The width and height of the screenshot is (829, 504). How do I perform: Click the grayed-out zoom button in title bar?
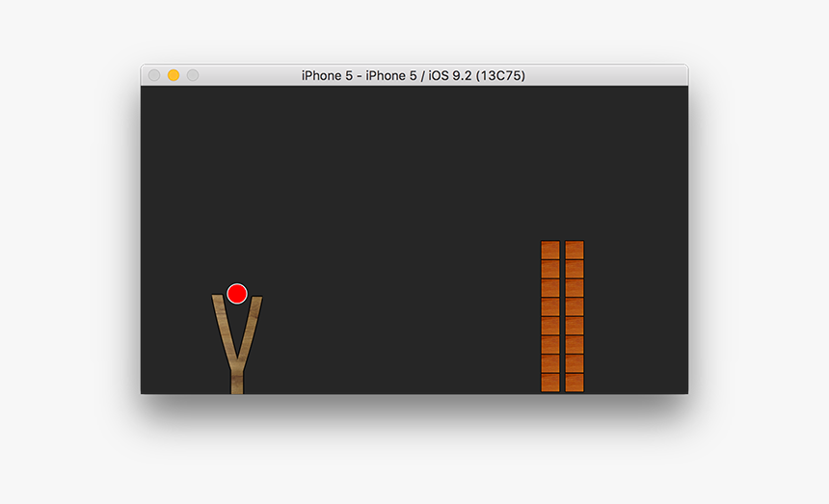click(193, 75)
